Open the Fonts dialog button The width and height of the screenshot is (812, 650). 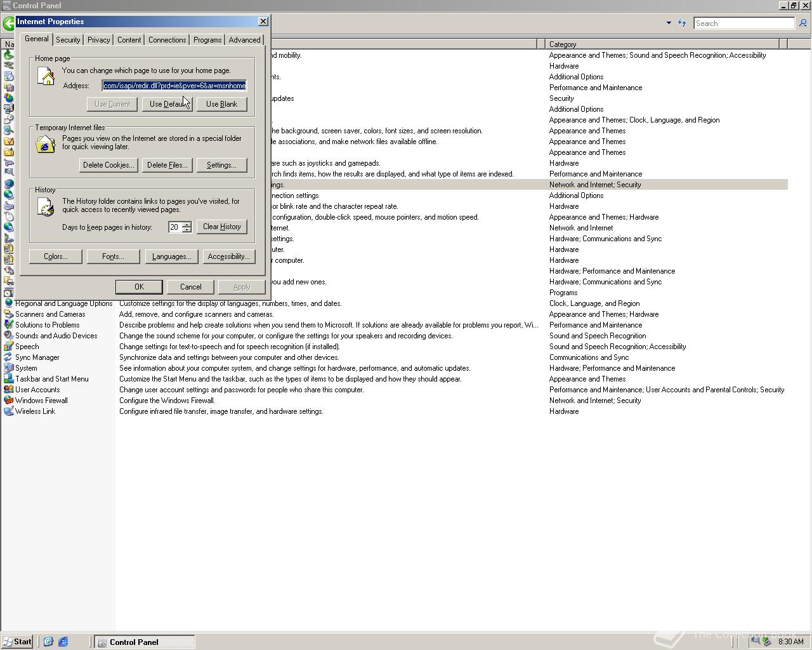(113, 256)
